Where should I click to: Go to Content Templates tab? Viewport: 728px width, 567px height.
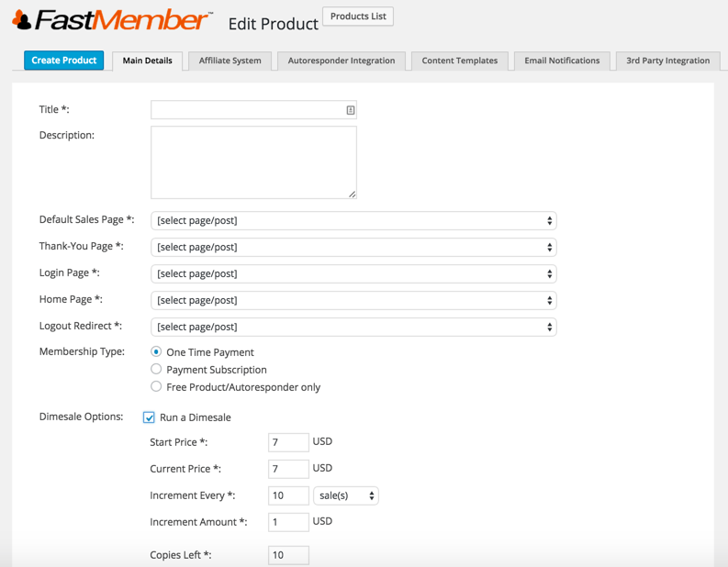pyautogui.click(x=459, y=61)
